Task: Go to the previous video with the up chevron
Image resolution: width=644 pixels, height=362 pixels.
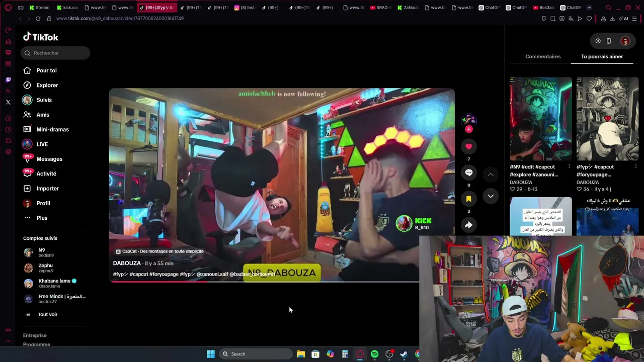Action: click(491, 174)
